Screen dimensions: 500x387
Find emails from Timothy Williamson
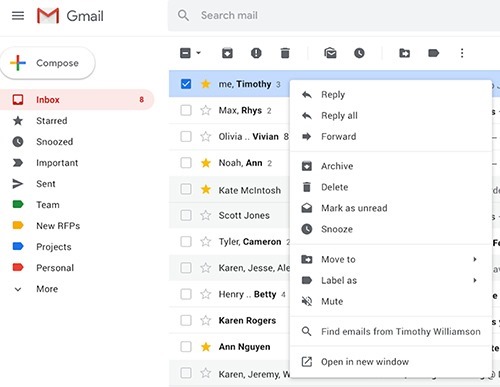click(391, 332)
